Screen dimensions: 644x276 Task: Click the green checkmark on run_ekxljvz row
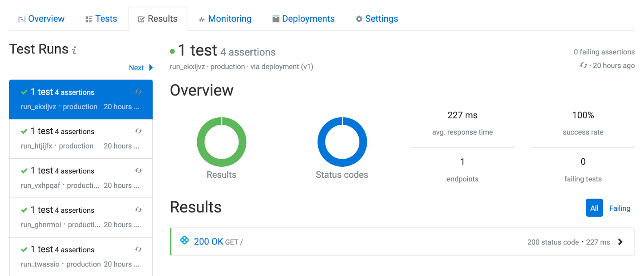coord(24,92)
